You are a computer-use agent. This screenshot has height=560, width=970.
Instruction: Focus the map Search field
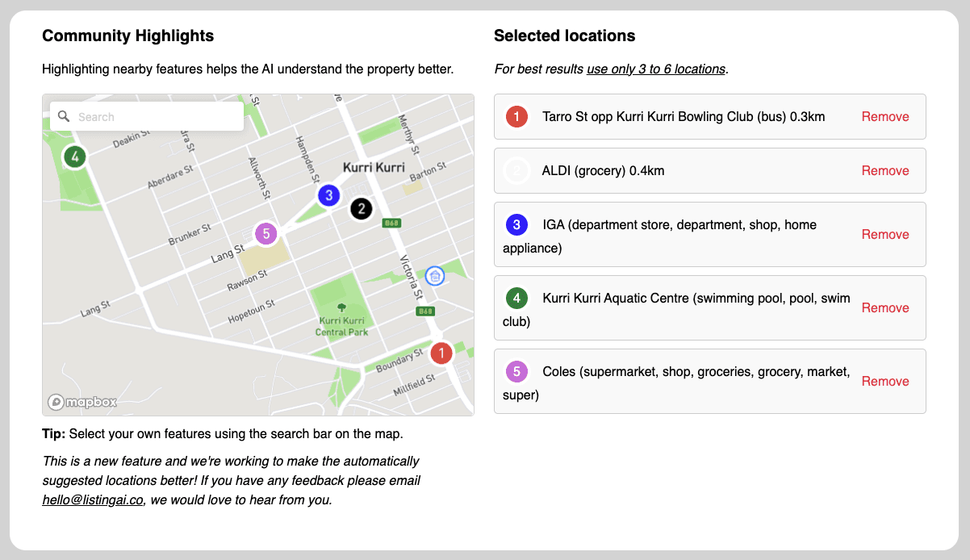[x=147, y=116]
